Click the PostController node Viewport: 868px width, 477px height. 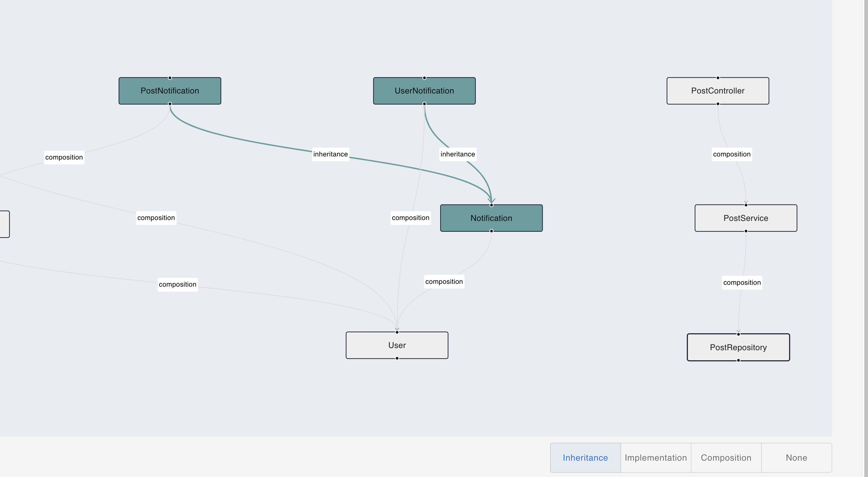(718, 91)
